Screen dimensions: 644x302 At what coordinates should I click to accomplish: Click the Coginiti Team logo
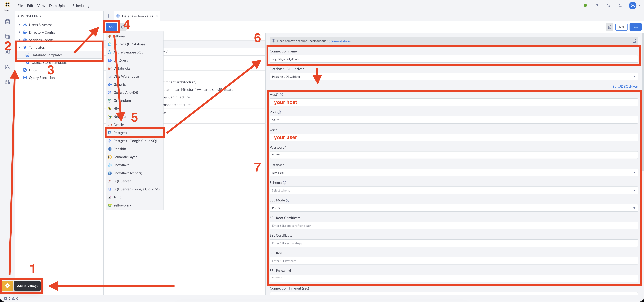[8, 7]
